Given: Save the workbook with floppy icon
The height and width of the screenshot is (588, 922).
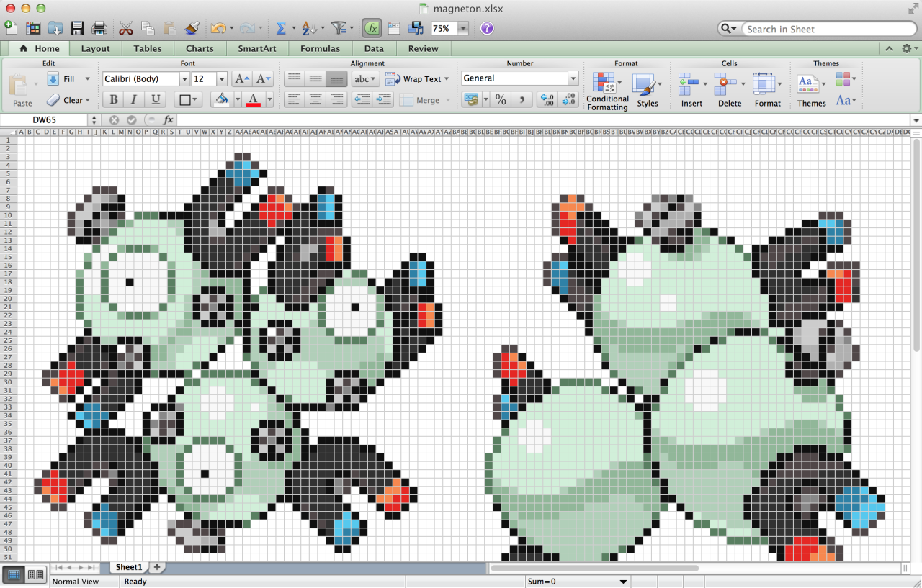Looking at the screenshot, I should pos(77,28).
